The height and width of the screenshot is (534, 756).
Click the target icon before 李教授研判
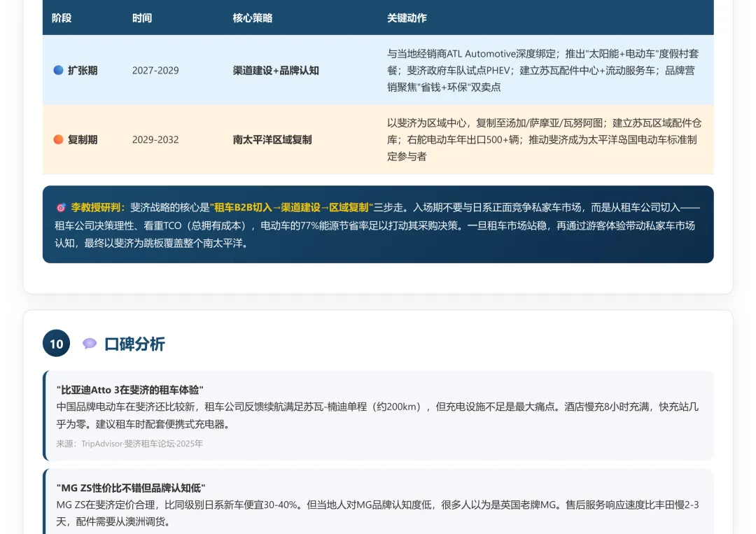(x=61, y=208)
